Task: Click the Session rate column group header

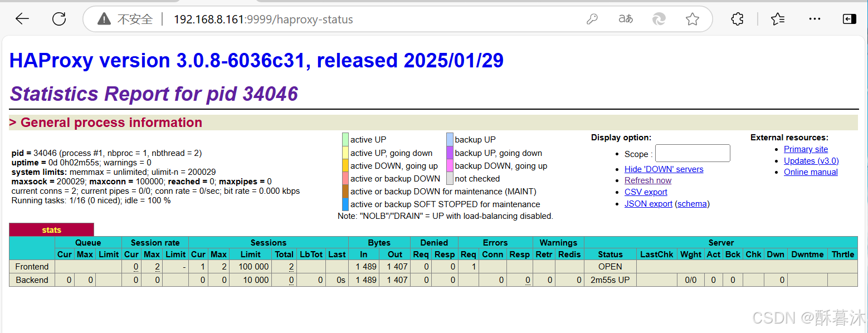Action: [x=155, y=243]
